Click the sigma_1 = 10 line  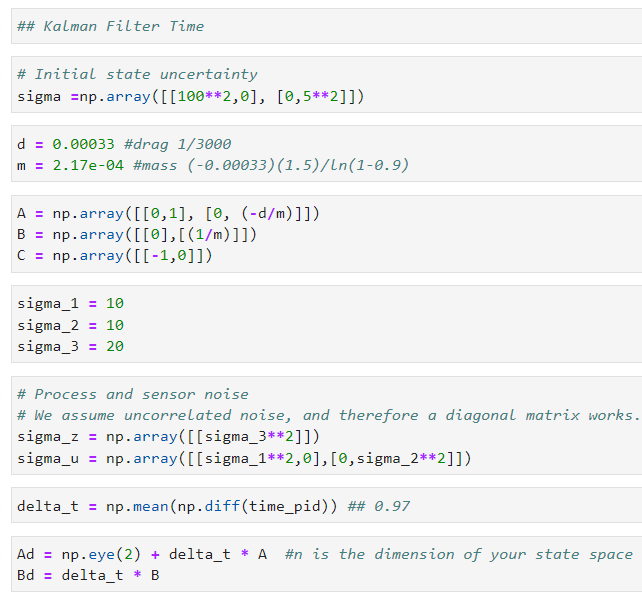click(x=70, y=303)
